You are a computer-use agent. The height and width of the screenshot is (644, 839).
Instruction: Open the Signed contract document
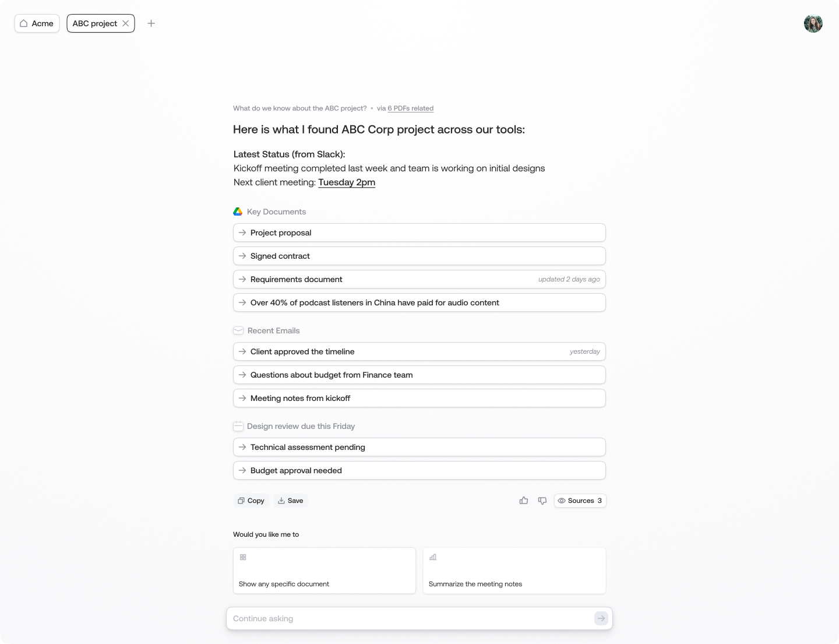click(x=419, y=256)
